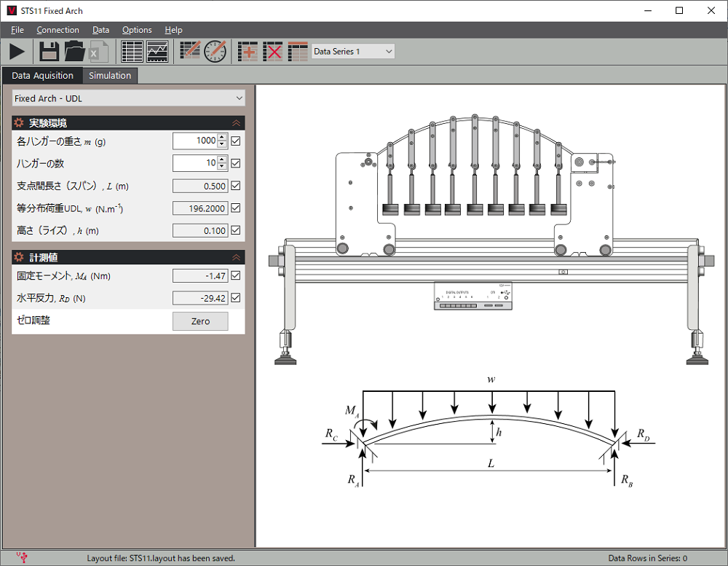The image size is (728, 566).
Task: Show the data table view icon
Action: click(132, 51)
